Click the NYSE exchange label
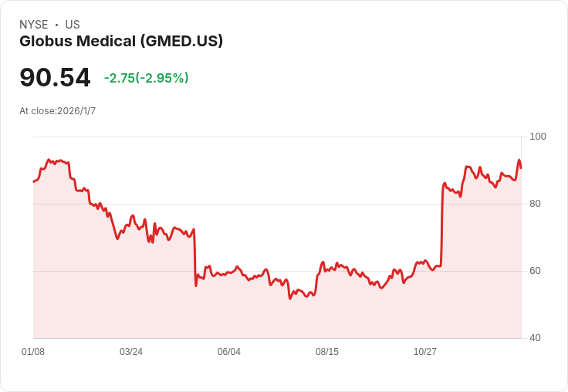The height and width of the screenshot is (392, 568). pyautogui.click(x=34, y=25)
